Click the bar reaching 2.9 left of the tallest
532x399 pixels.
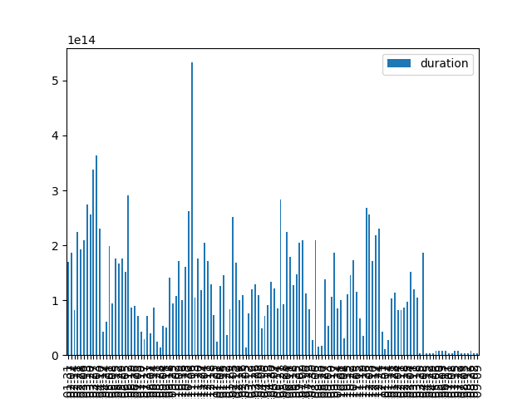pos(128,275)
